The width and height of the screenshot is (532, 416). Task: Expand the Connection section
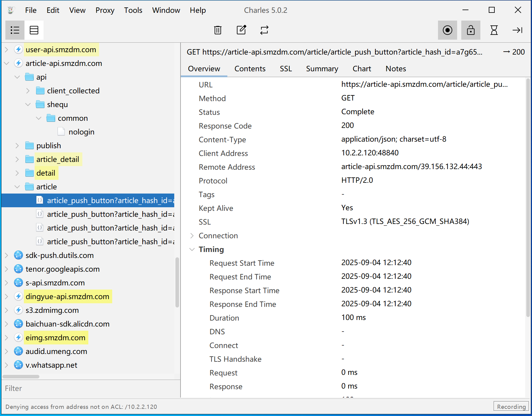[192, 236]
